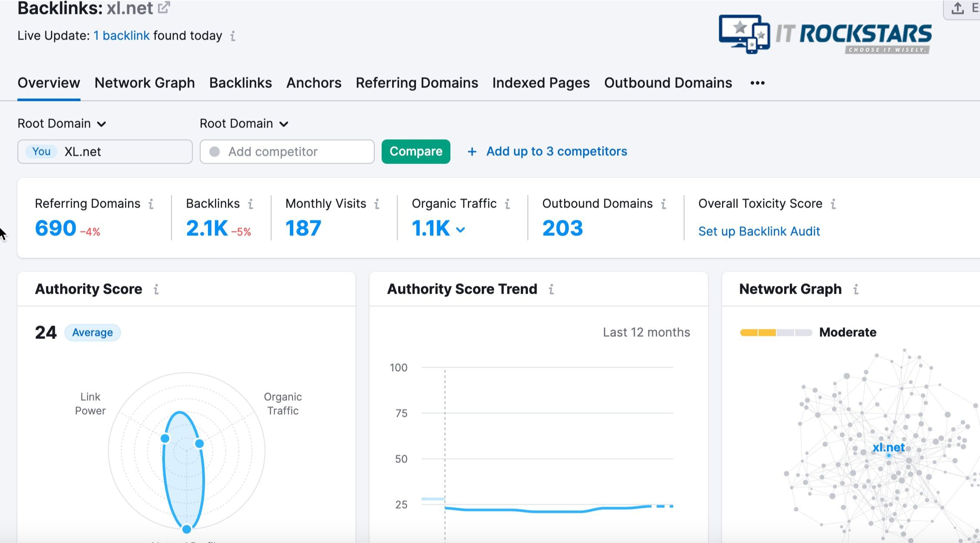980x543 pixels.
Task: Open the Referring Domains tab
Action: (417, 83)
